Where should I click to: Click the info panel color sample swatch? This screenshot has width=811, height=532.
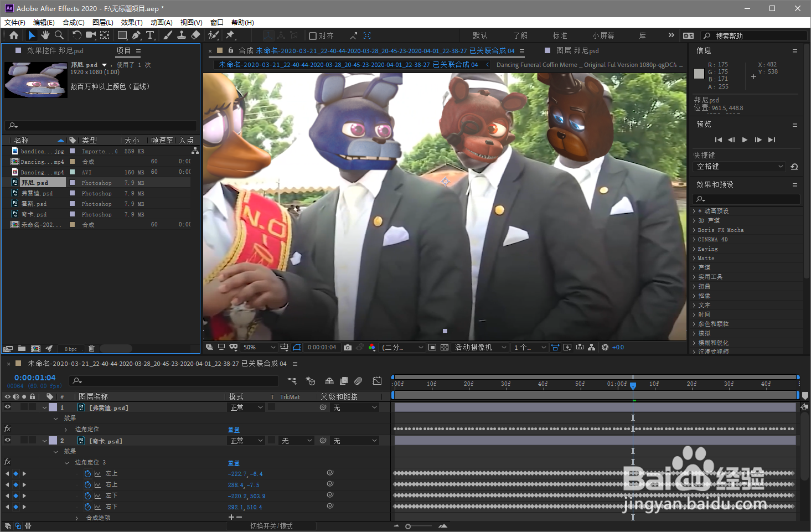pos(699,74)
